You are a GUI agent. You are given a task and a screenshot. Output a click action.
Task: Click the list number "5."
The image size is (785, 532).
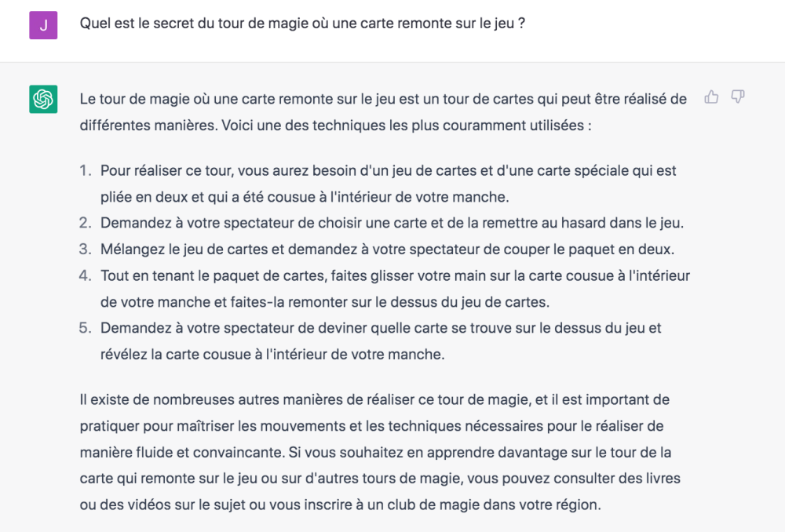pyautogui.click(x=86, y=328)
